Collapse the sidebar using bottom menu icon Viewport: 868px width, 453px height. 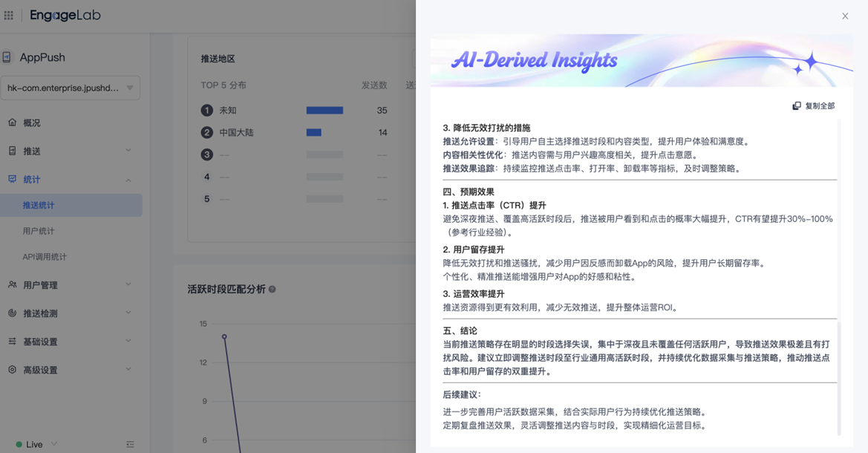click(x=130, y=444)
